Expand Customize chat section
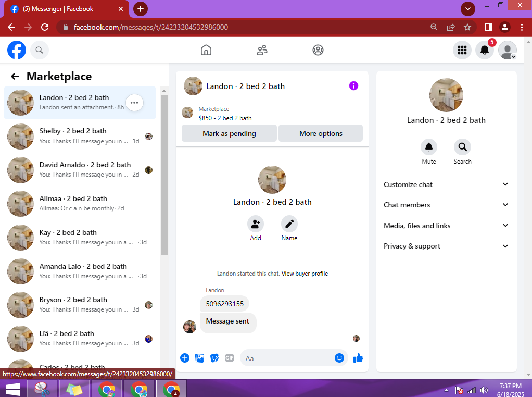 click(446, 184)
